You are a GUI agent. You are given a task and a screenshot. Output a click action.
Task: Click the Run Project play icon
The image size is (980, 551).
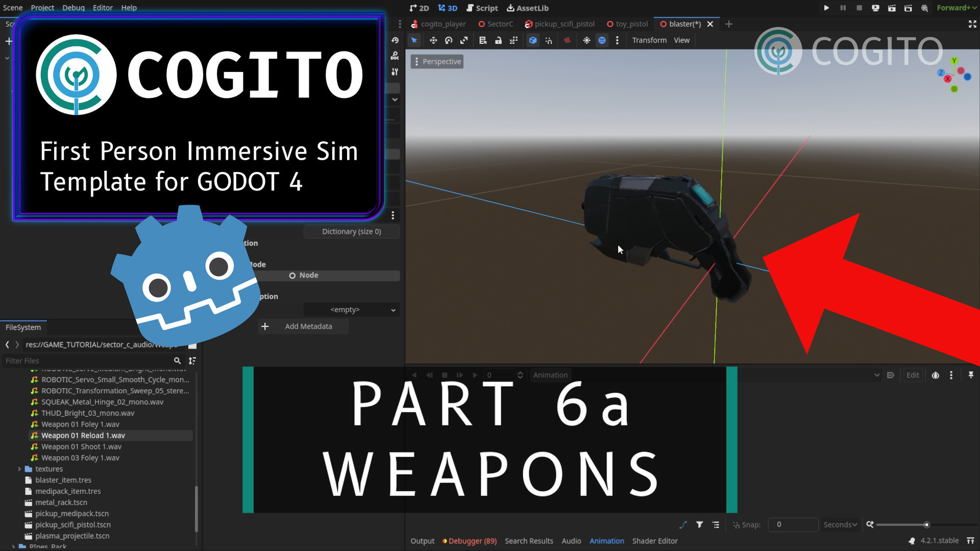[x=826, y=8]
